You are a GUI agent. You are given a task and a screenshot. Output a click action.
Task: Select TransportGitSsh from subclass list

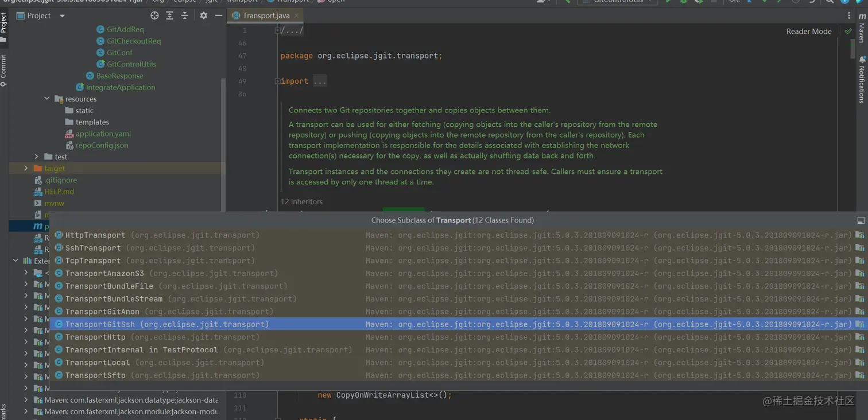coord(100,324)
